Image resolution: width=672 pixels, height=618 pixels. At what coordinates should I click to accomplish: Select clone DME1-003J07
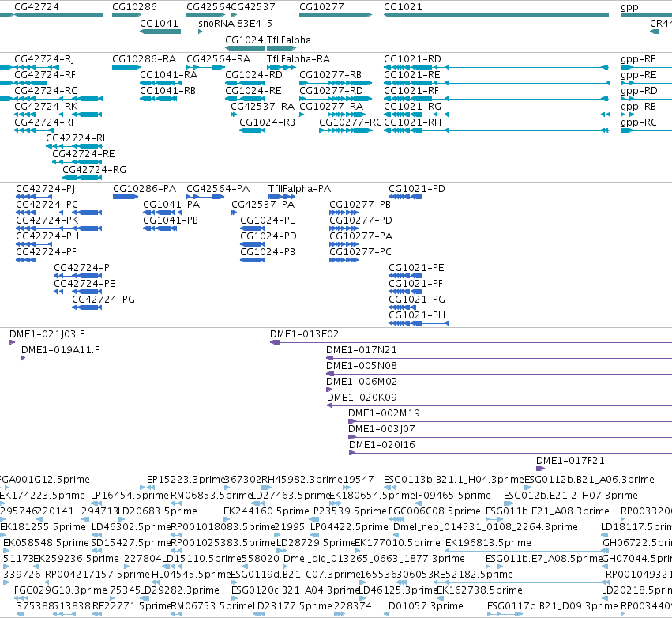pyautogui.click(x=381, y=429)
